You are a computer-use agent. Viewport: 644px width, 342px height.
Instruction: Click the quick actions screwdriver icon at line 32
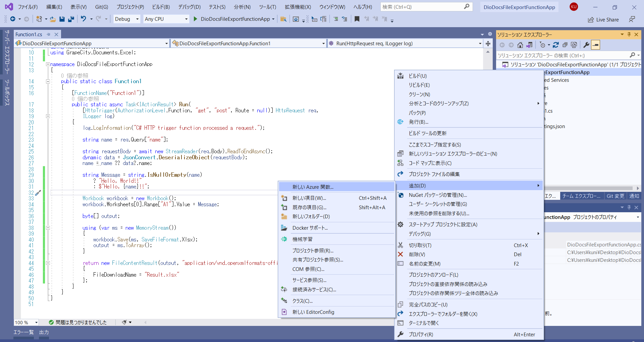tap(38, 193)
